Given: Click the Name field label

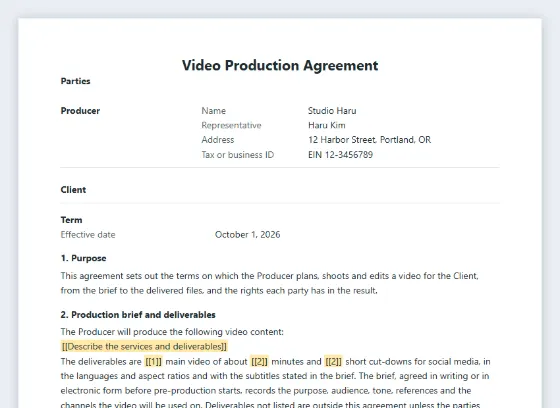Looking at the screenshot, I should pos(214,111).
